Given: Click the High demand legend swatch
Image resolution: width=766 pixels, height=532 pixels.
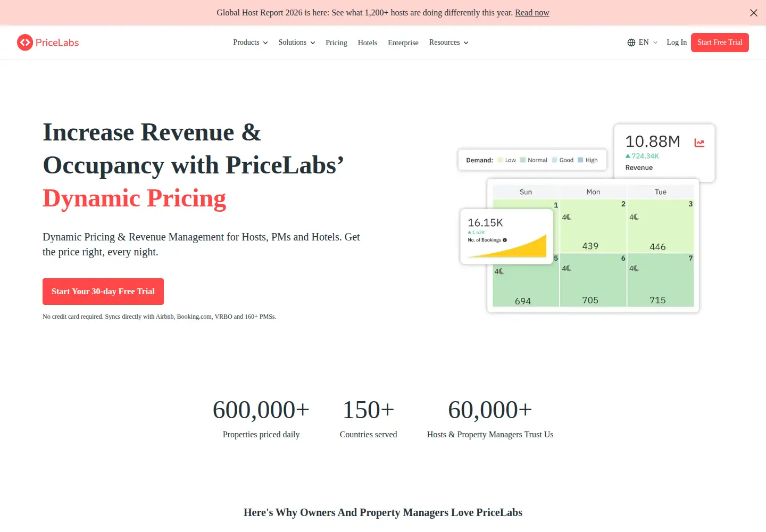Looking at the screenshot, I should pos(580,160).
